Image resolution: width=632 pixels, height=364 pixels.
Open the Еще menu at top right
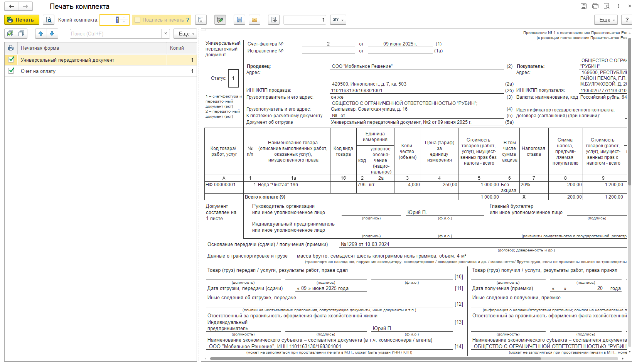click(x=606, y=20)
